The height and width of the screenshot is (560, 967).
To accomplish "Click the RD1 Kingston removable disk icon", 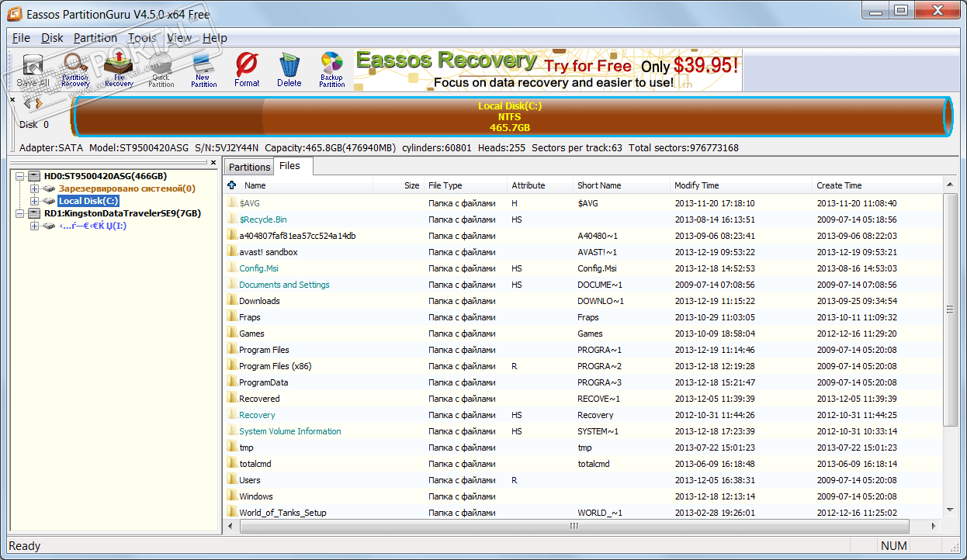I will pyautogui.click(x=34, y=213).
